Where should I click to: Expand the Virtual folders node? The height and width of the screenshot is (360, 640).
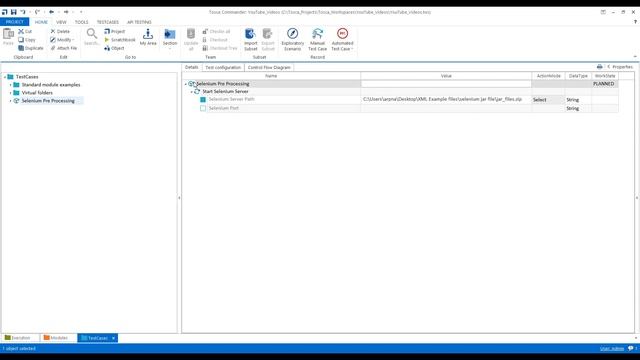pos(11,93)
